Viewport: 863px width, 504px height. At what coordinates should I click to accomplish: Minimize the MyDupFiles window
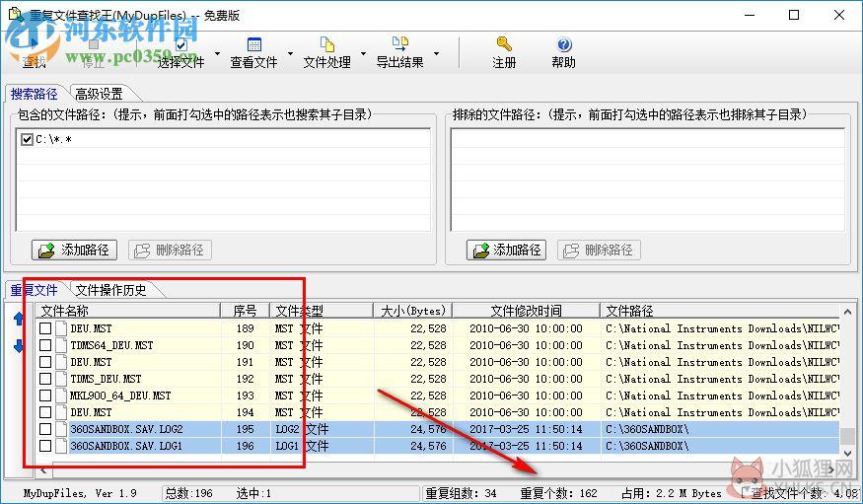(750, 15)
